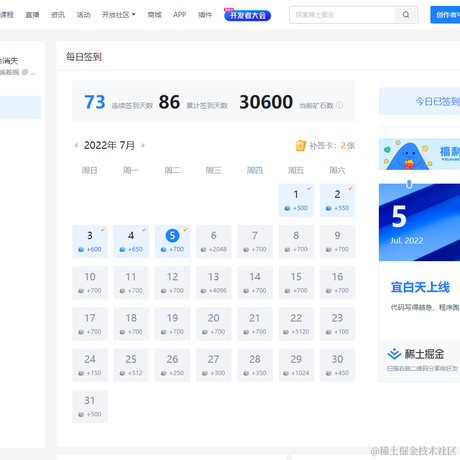Select July 27 with +300

[x=214, y=365]
